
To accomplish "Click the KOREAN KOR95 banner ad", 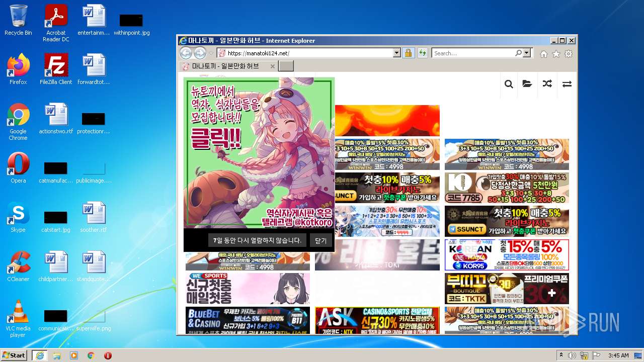I will pyautogui.click(x=507, y=254).
